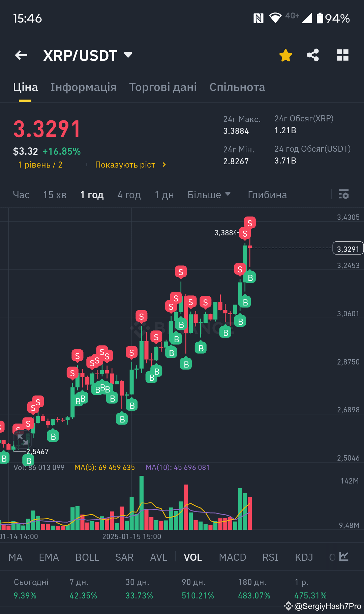Switch to the Ціна tab
The height and width of the screenshot is (614, 364).
pos(25,87)
